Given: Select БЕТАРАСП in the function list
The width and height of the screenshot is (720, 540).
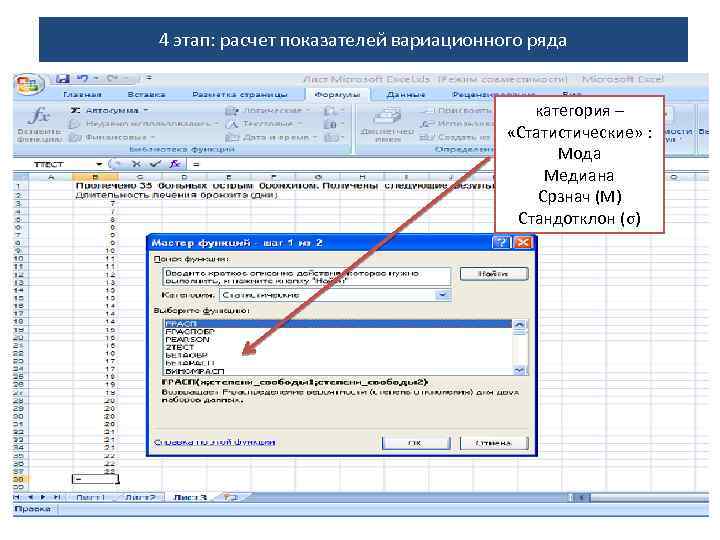Looking at the screenshot, I should [x=338, y=363].
